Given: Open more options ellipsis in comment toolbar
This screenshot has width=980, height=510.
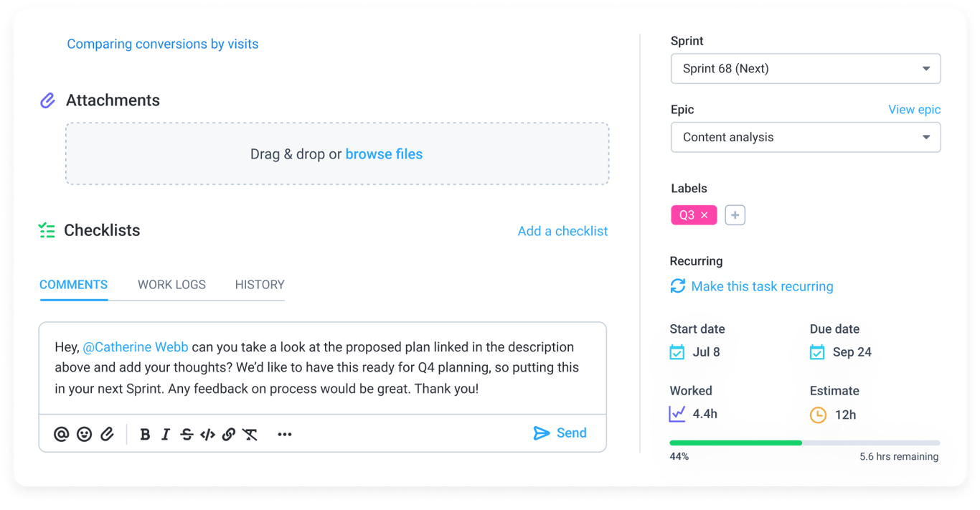Looking at the screenshot, I should (285, 434).
